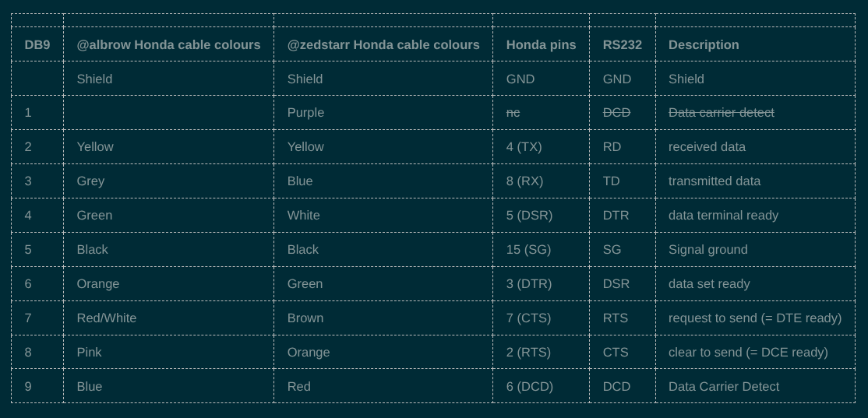Select the 6 (DCD) Honda pin cell

click(529, 386)
